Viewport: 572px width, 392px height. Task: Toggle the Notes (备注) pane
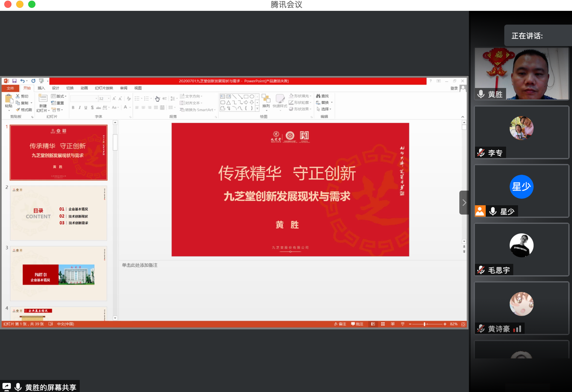340,324
